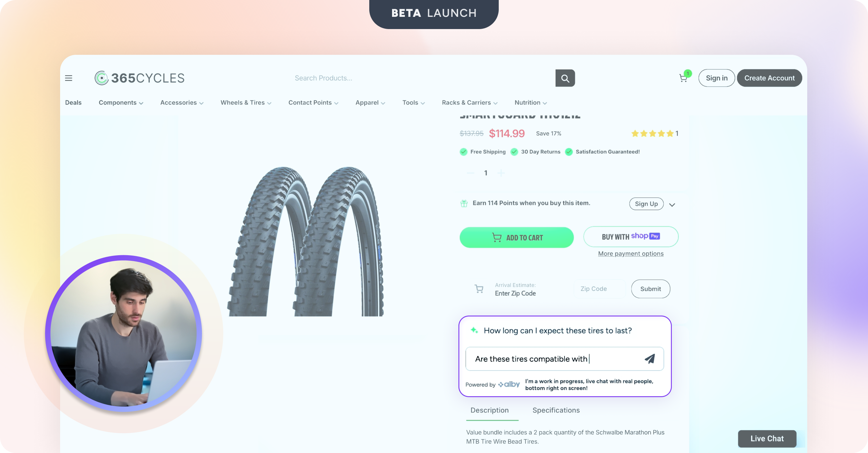Screen dimensions: 868x453
Task: Expand the Accessories menu
Action: (182, 102)
